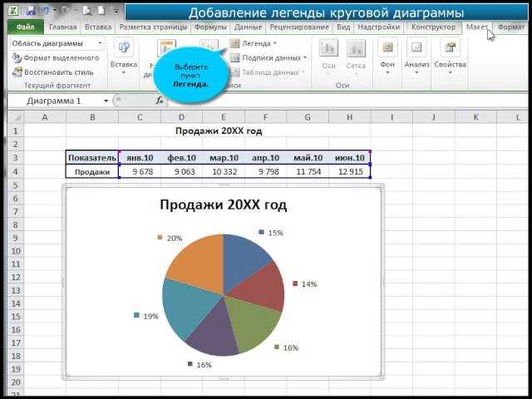
Task: Switch to the Вид tab
Action: (343, 27)
